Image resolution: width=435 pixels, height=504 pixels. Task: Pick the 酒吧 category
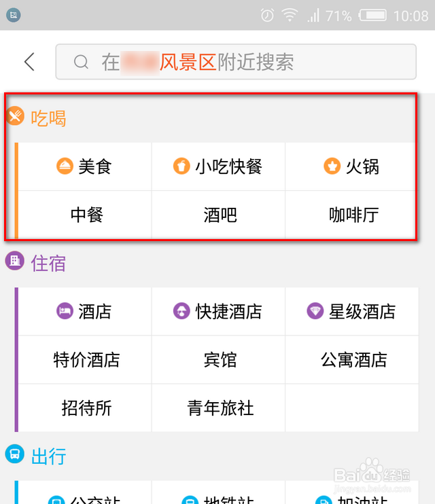[x=220, y=215]
